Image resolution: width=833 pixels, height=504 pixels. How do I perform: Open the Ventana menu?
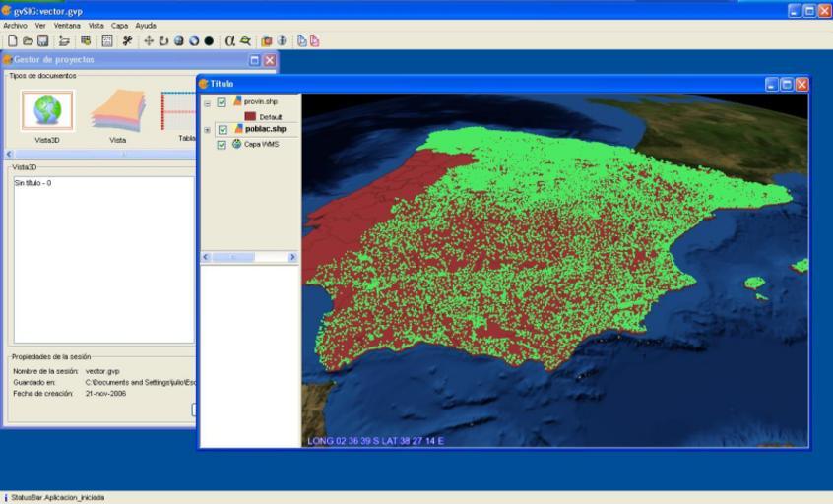coord(67,25)
